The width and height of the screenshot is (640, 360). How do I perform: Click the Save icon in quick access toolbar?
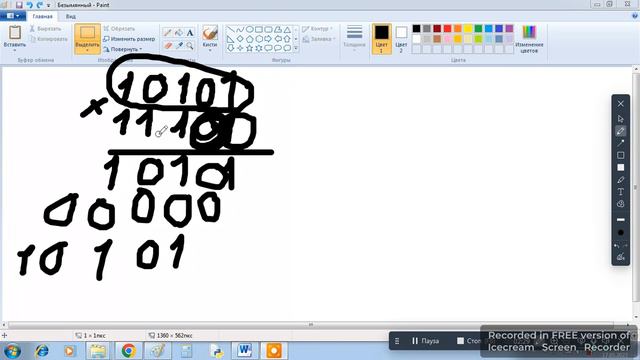[x=19, y=5]
